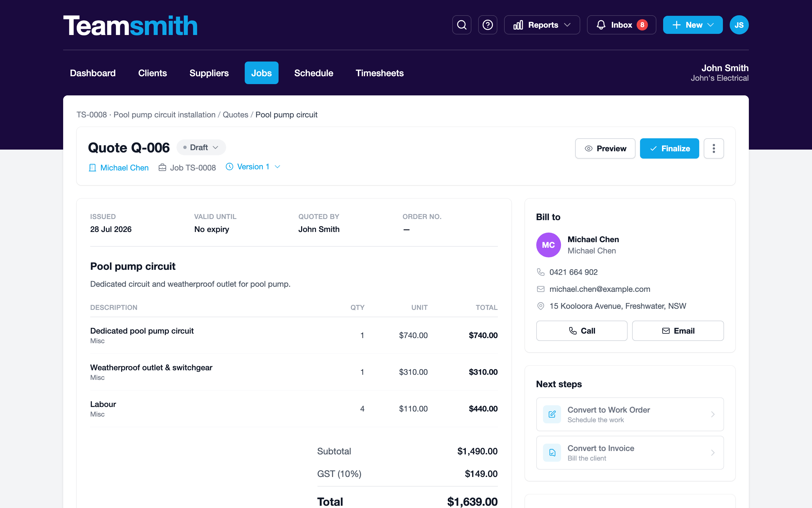
Task: Switch to the Suppliers tab
Action: coord(209,73)
